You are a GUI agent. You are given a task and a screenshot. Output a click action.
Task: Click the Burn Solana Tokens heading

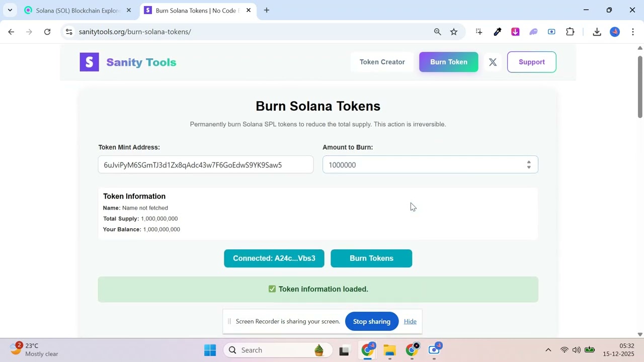point(318,106)
